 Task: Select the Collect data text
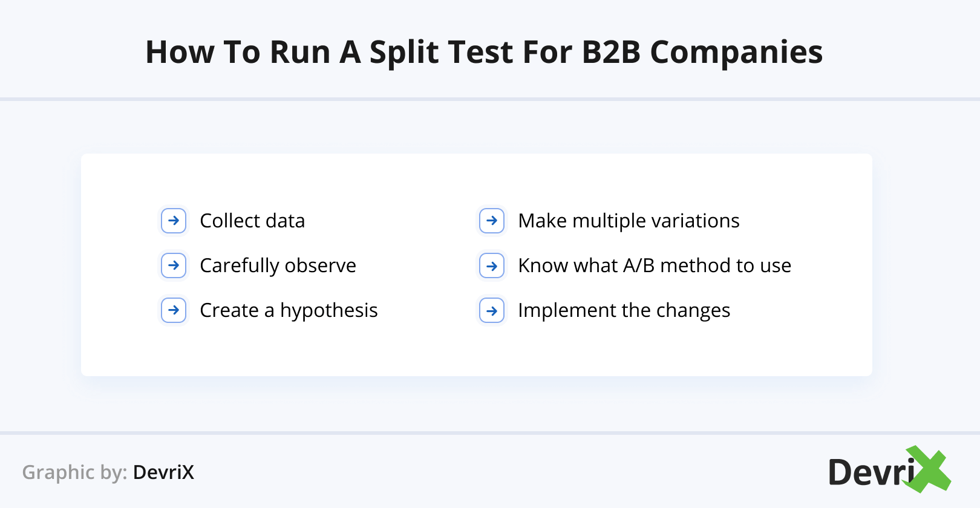click(252, 221)
